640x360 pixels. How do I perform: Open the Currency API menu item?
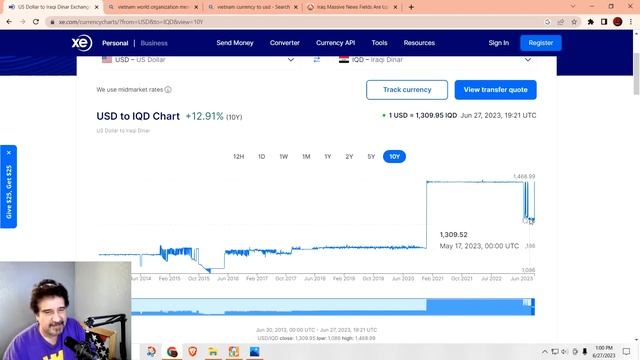[336, 43]
